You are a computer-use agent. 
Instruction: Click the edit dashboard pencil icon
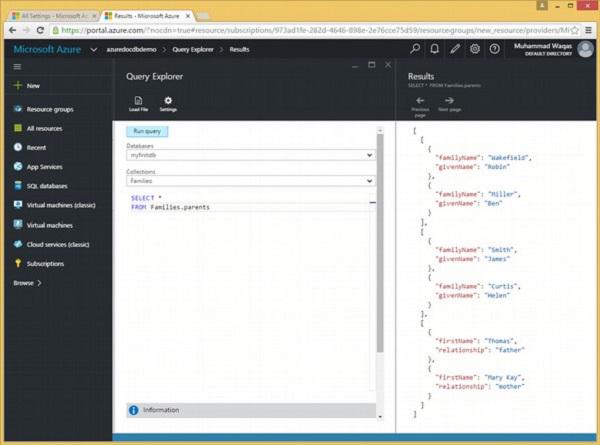tap(455, 48)
